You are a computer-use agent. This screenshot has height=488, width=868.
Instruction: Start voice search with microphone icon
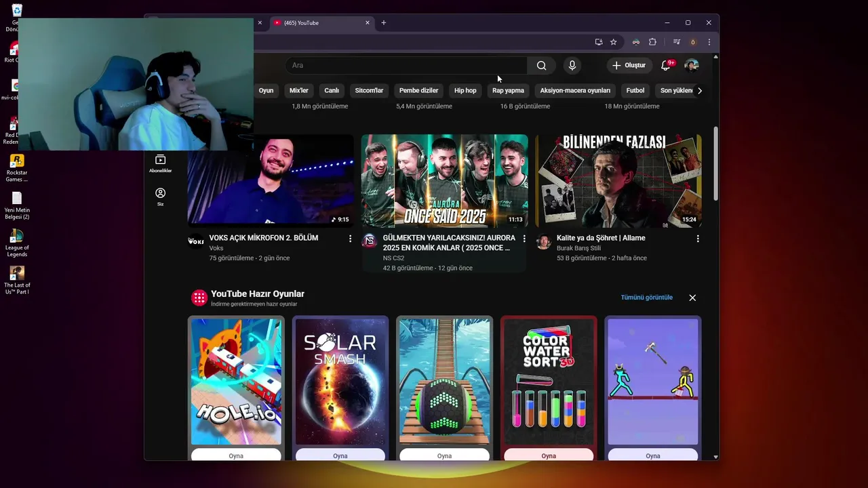(572, 65)
